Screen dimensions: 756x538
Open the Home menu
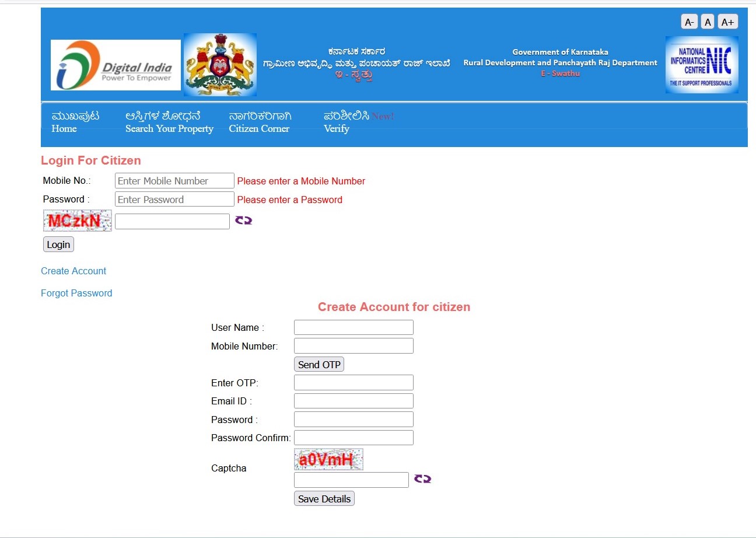tap(75, 122)
